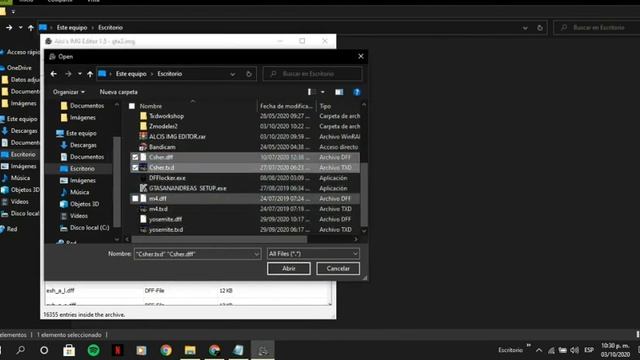This screenshot has height=360, width=640.
Task: Go up one level in the Open dialog
Action: pyautogui.click(x=90, y=74)
